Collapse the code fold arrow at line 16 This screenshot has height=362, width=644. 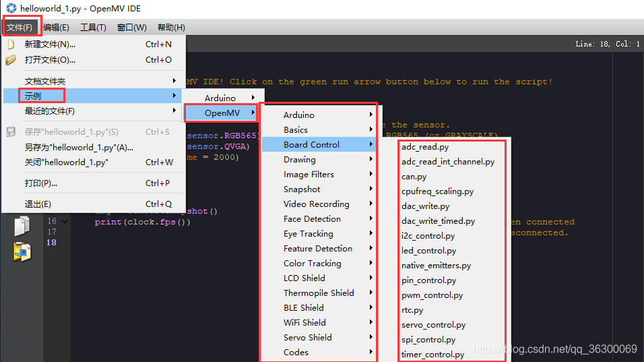(65, 222)
